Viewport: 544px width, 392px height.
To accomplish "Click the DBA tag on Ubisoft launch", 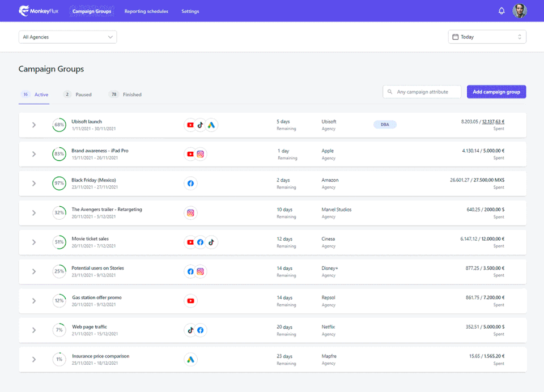I will (385, 125).
